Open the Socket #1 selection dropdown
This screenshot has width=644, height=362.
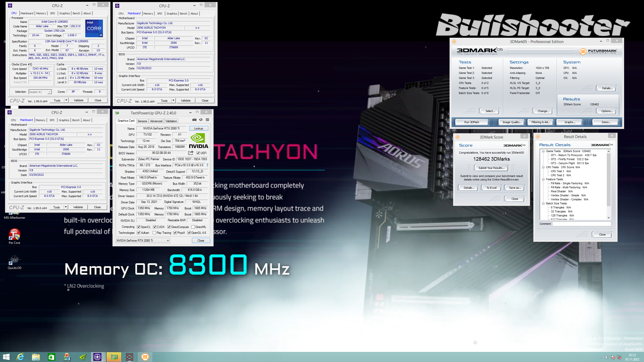[x=40, y=92]
